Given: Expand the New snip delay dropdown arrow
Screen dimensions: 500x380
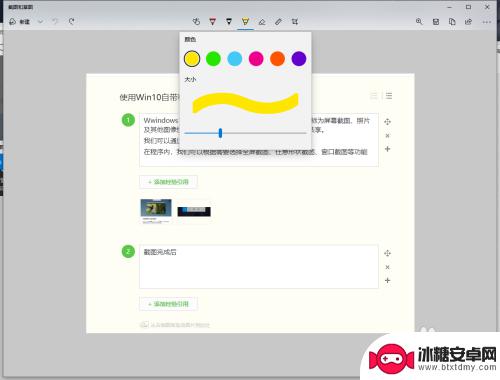Looking at the screenshot, I should 40,22.
